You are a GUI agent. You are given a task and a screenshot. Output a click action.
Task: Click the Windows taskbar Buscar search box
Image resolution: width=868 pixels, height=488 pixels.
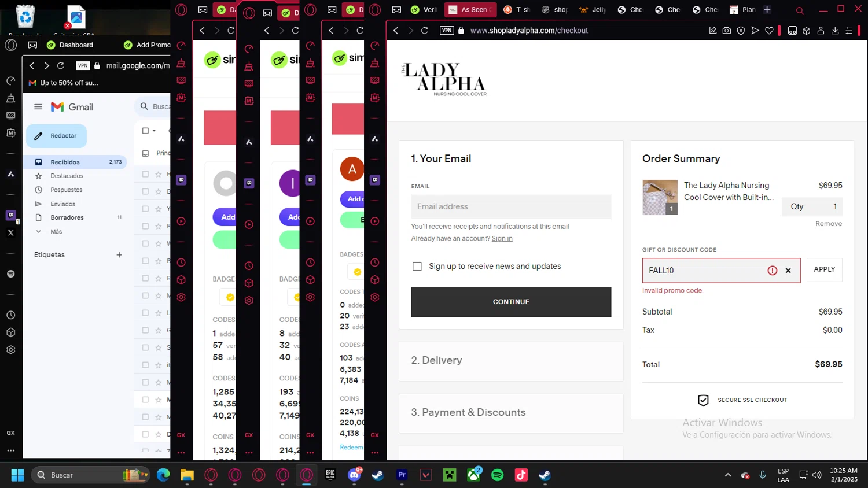pos(91,475)
